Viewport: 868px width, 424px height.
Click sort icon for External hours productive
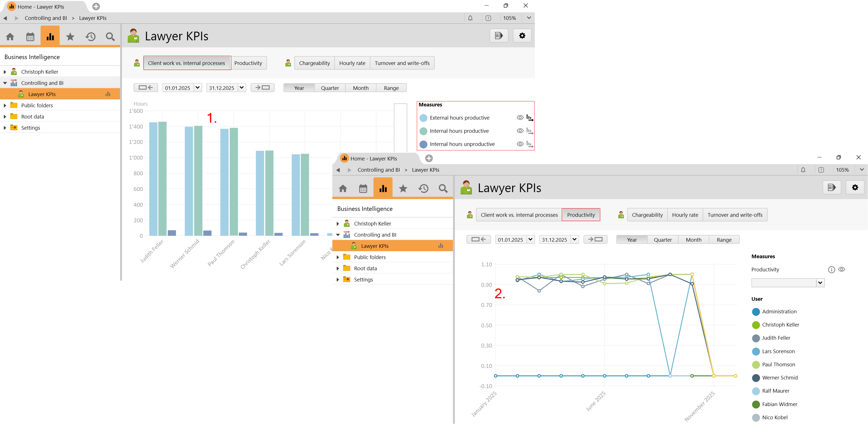(x=529, y=118)
